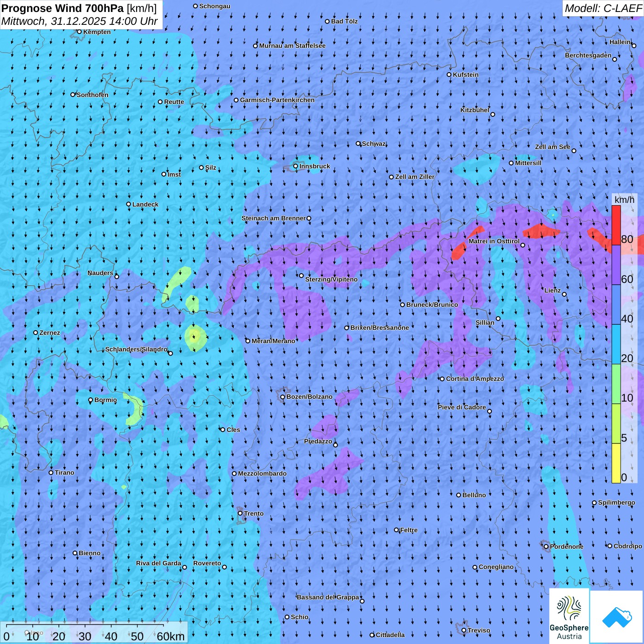Image resolution: width=644 pixels, height=644 pixels.
Task: Click the 'Feltre' label
Action: [x=409, y=530]
